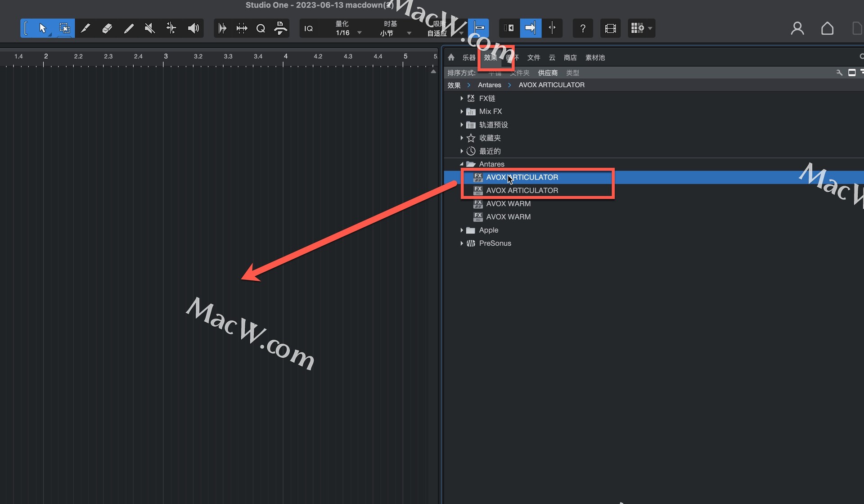864x504 pixels.
Task: Expand the FX链 folder
Action: pos(462,98)
